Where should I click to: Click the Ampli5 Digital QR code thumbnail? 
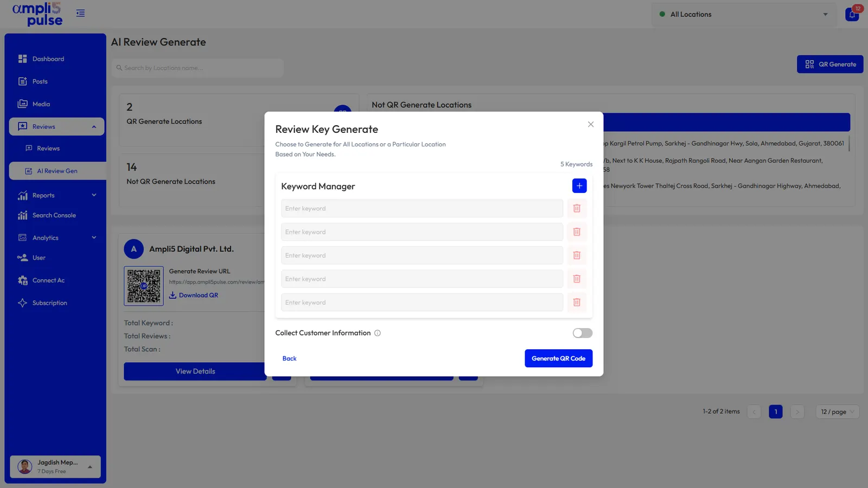144,286
